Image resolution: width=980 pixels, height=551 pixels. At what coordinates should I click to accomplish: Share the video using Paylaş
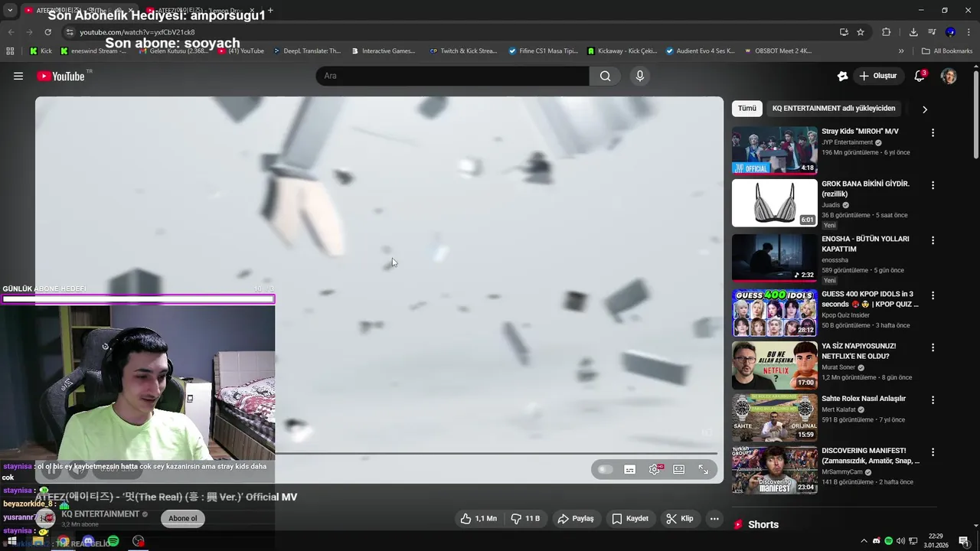[x=576, y=518]
